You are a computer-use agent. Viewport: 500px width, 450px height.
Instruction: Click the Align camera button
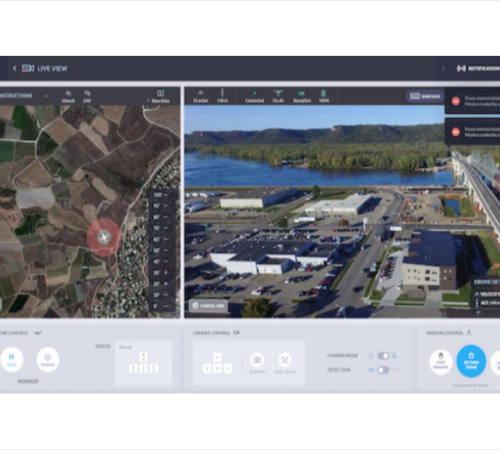(285, 360)
